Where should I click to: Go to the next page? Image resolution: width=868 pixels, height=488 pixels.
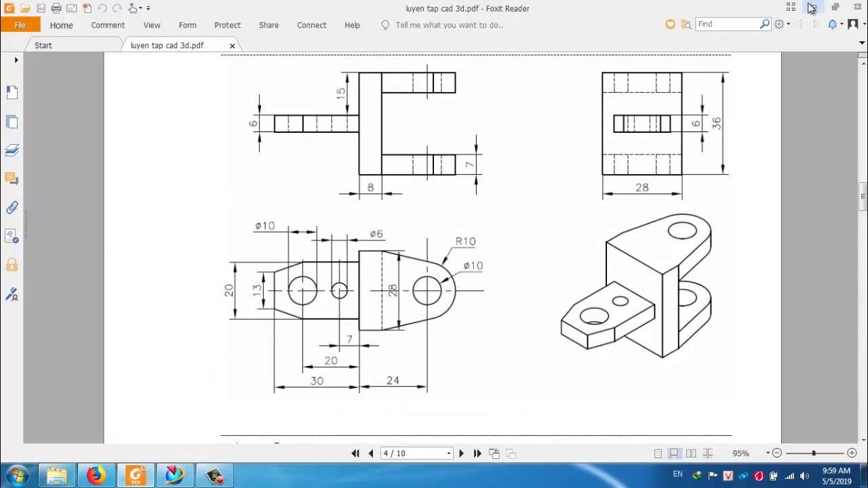(x=462, y=453)
